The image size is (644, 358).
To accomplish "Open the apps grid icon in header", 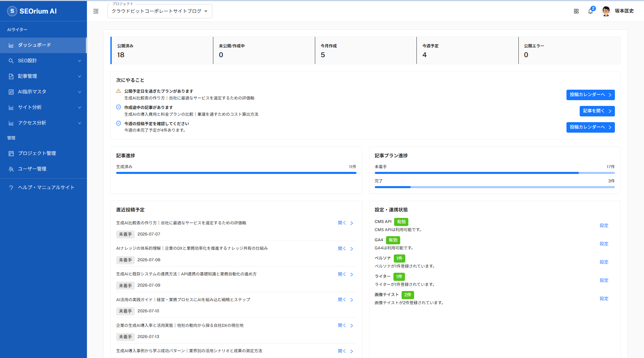I will pos(576,11).
